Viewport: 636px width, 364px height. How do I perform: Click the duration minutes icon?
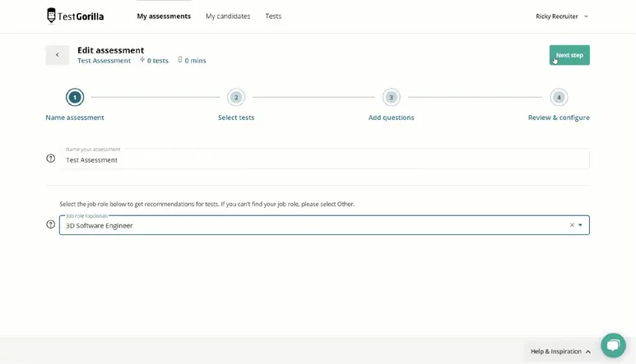[180, 60]
